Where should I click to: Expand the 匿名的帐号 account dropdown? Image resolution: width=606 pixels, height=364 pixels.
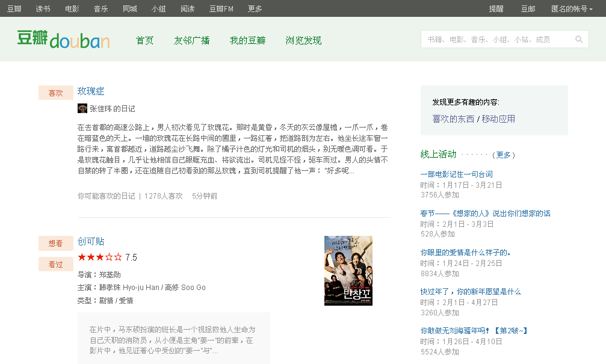point(572,8)
